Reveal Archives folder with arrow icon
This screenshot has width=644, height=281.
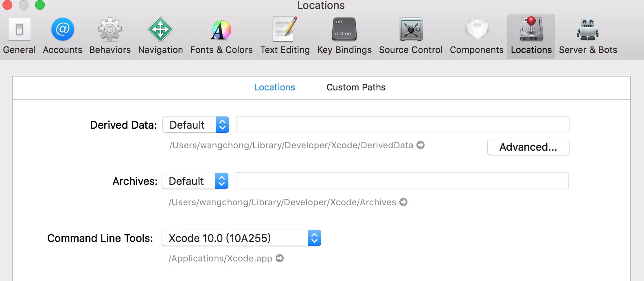(403, 202)
